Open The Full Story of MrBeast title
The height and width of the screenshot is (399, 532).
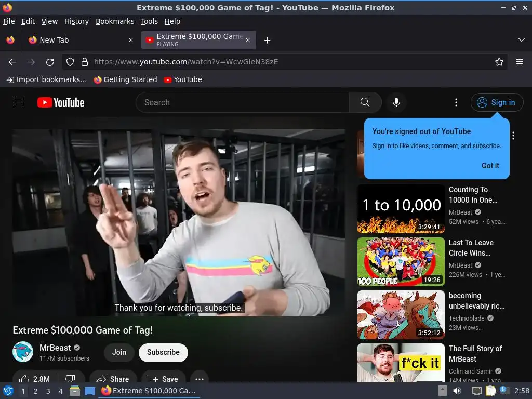(x=475, y=353)
